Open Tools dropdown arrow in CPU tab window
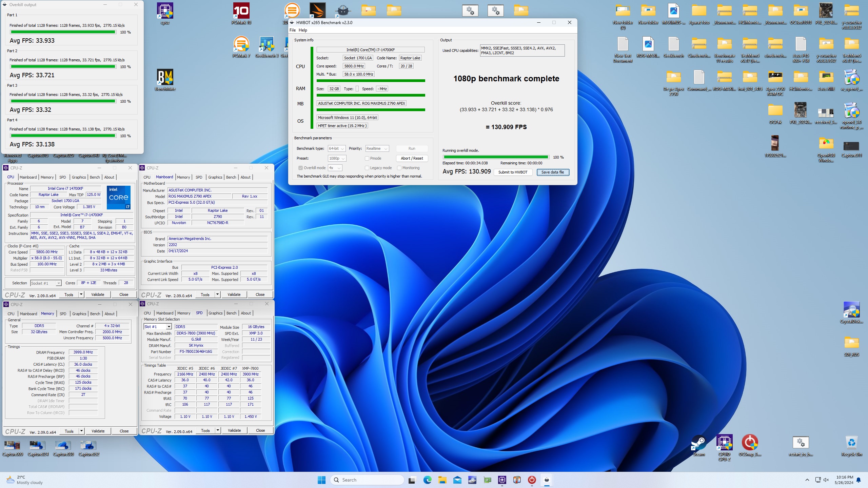The image size is (868, 488). point(81,294)
